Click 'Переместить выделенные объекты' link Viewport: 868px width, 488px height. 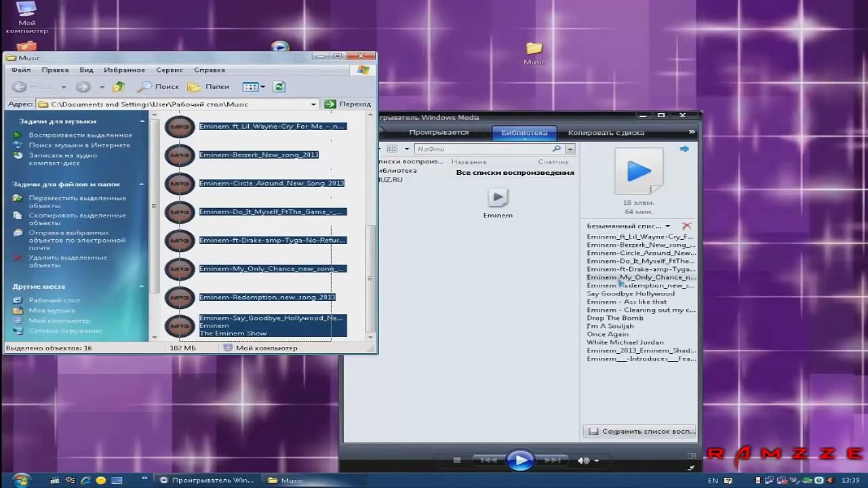click(77, 202)
